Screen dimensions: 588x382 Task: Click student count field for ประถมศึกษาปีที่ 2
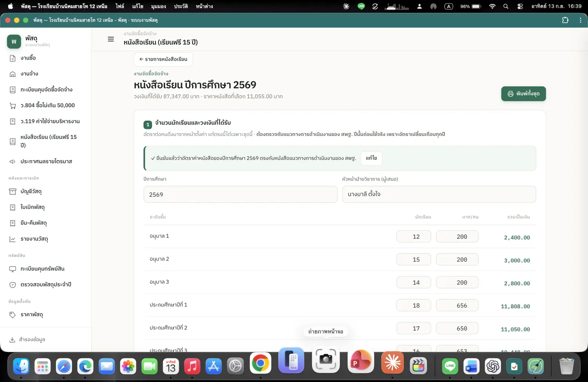(x=414, y=328)
